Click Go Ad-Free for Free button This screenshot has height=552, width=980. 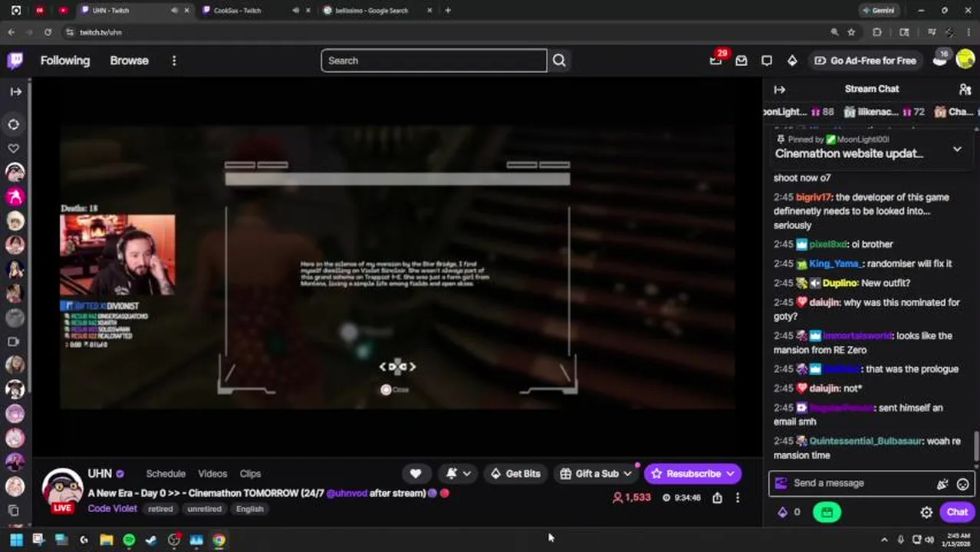[865, 61]
